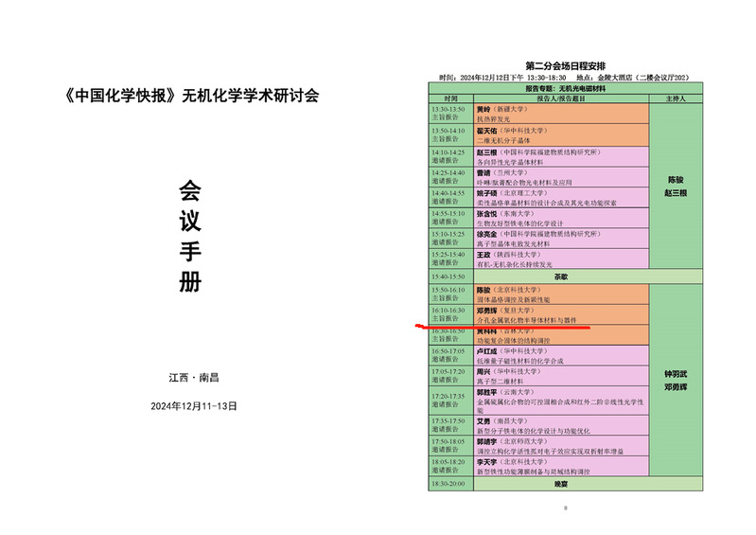Screen dimensions: 756x535
Task: Click the host cell 钟羽武 邓勇辉
Action: pos(676,379)
